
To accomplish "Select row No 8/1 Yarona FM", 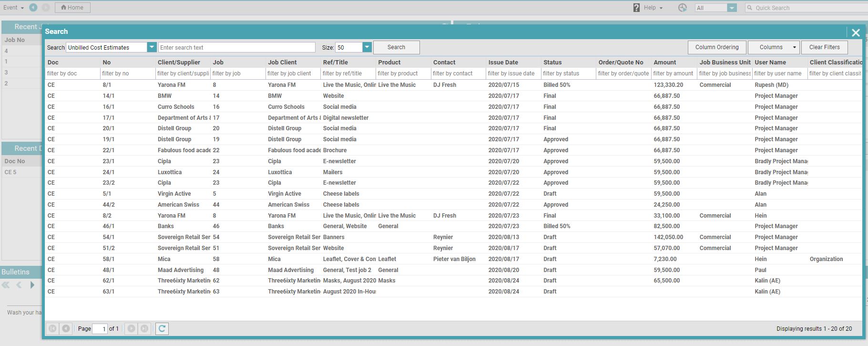I will click(x=453, y=85).
